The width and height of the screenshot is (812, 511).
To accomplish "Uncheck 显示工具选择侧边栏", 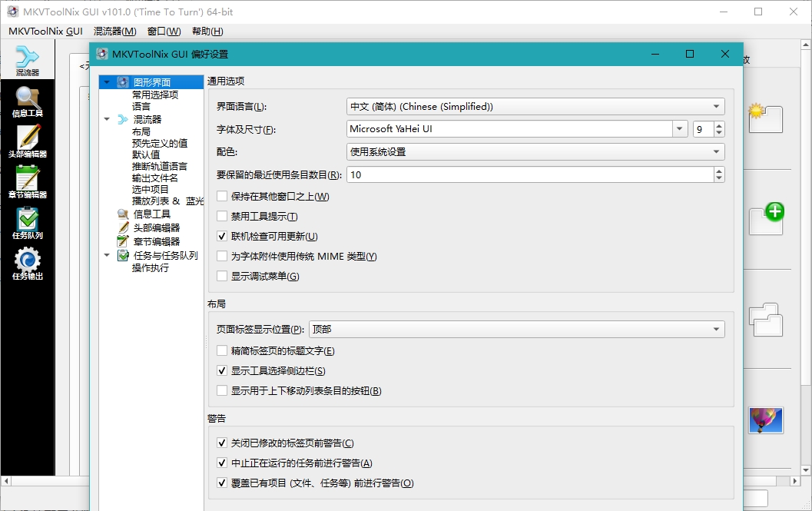I will point(222,370).
